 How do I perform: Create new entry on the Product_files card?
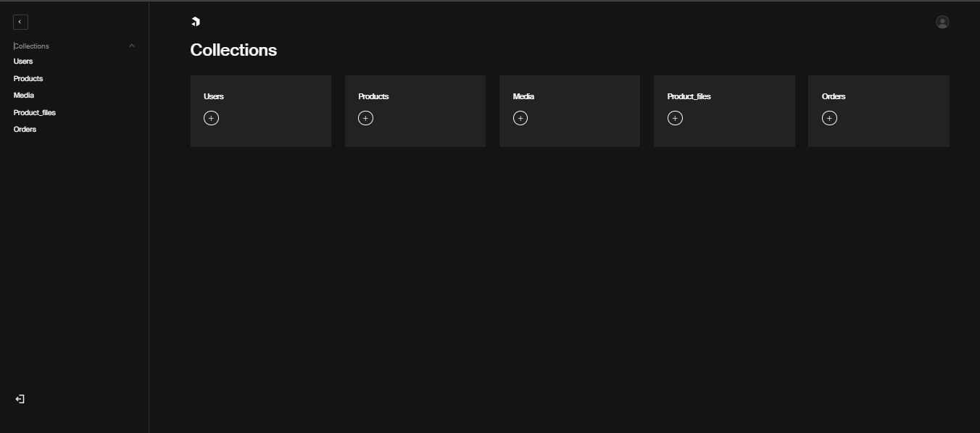tap(675, 118)
